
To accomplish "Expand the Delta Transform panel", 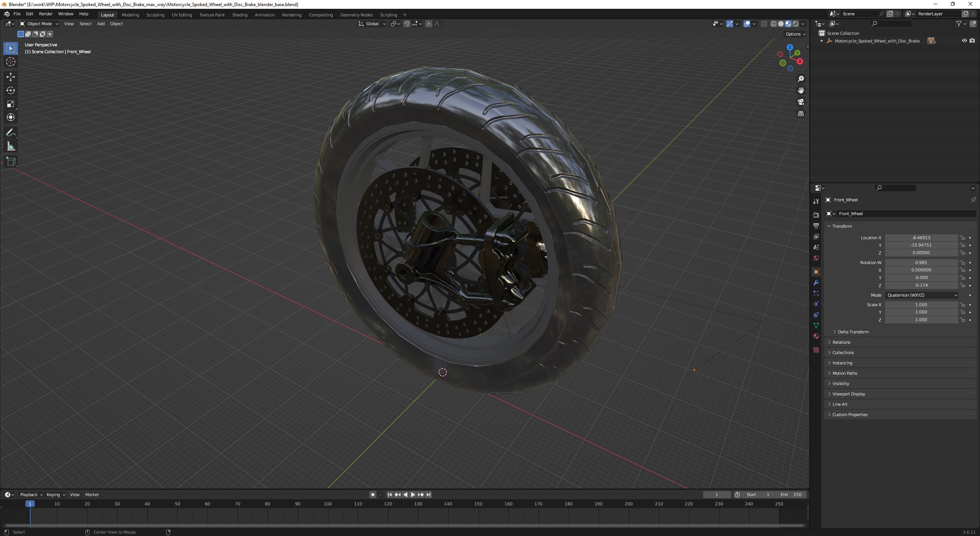I will (853, 332).
